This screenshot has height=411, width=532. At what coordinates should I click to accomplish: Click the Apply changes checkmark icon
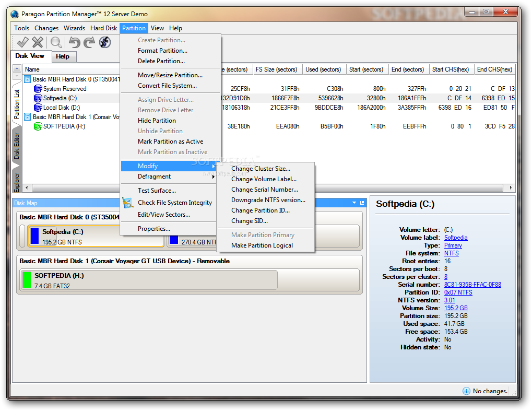(x=23, y=42)
